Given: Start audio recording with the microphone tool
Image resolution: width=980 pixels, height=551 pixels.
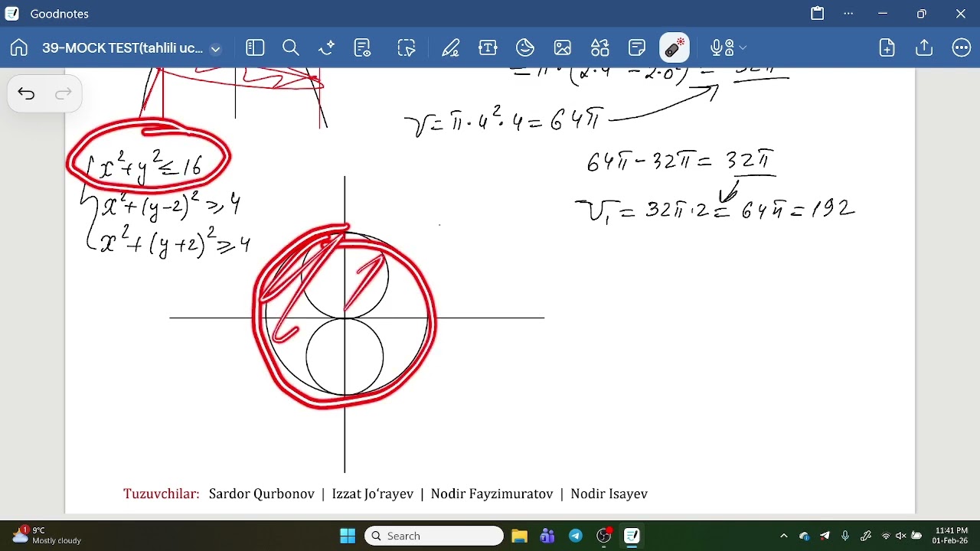Looking at the screenshot, I should [718, 48].
